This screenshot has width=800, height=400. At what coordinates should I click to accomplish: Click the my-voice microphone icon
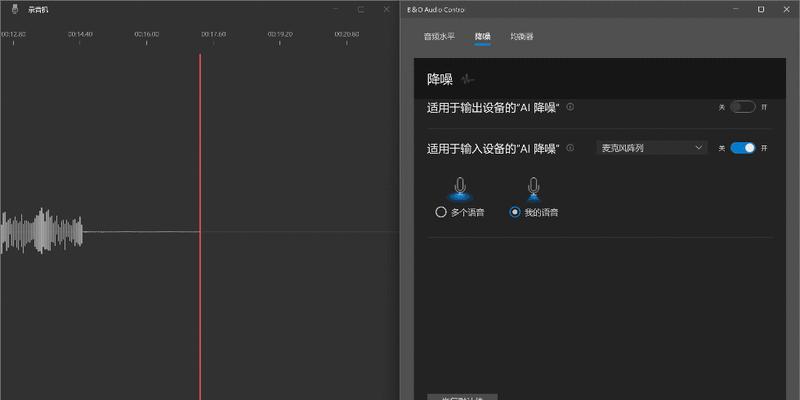(x=534, y=188)
